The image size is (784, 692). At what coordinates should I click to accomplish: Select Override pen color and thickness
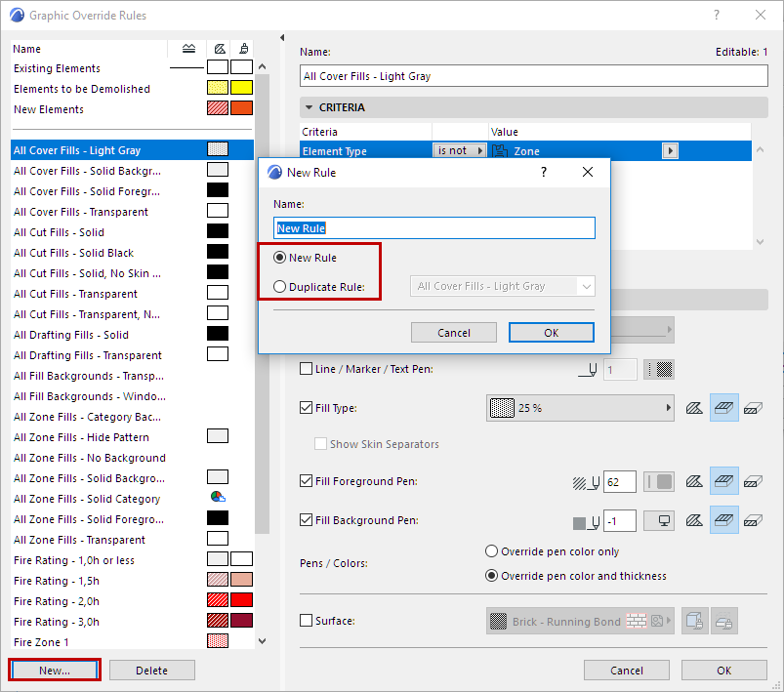491,576
